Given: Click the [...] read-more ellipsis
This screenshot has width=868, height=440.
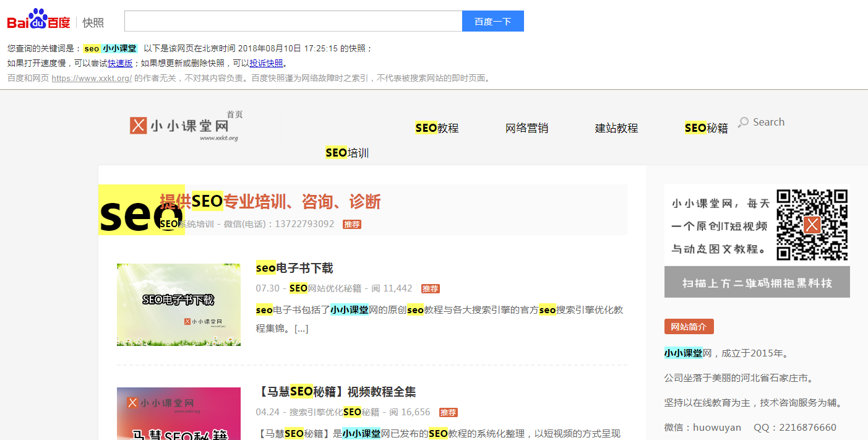Looking at the screenshot, I should (301, 329).
